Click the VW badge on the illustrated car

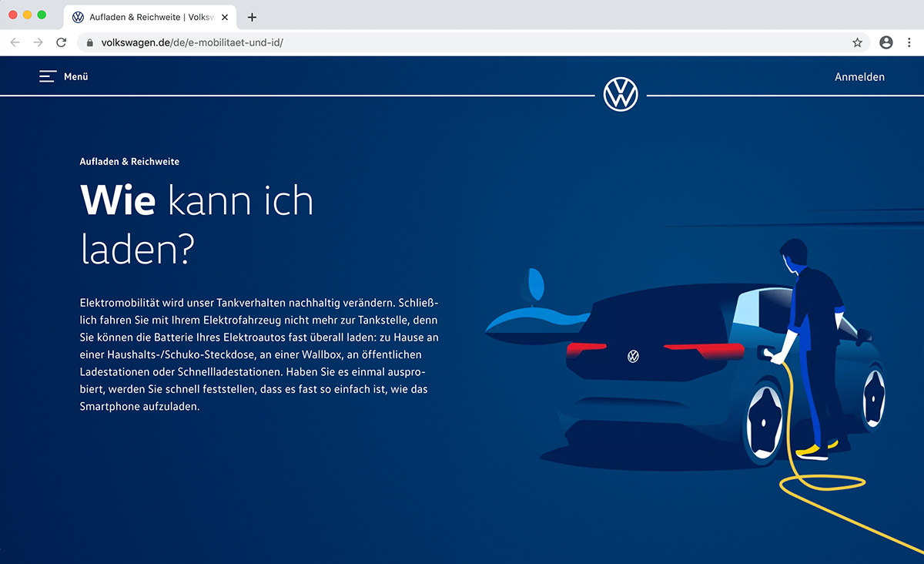pos(633,356)
